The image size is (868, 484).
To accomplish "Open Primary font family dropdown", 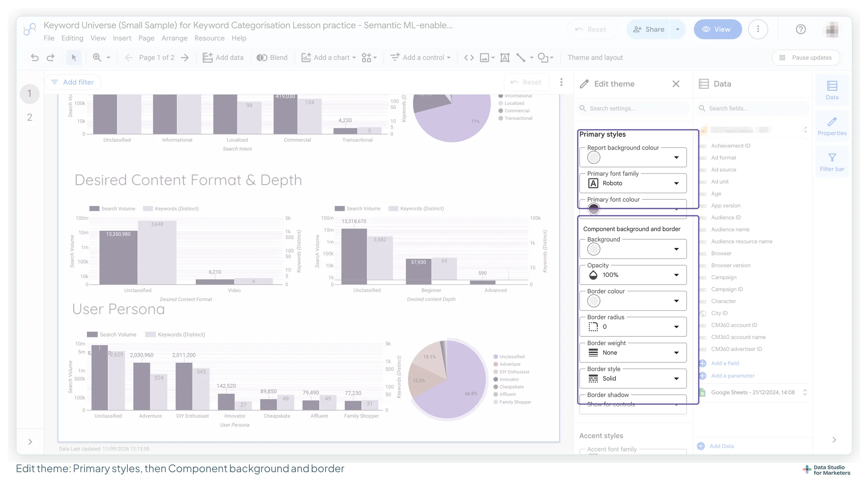I will (x=633, y=183).
